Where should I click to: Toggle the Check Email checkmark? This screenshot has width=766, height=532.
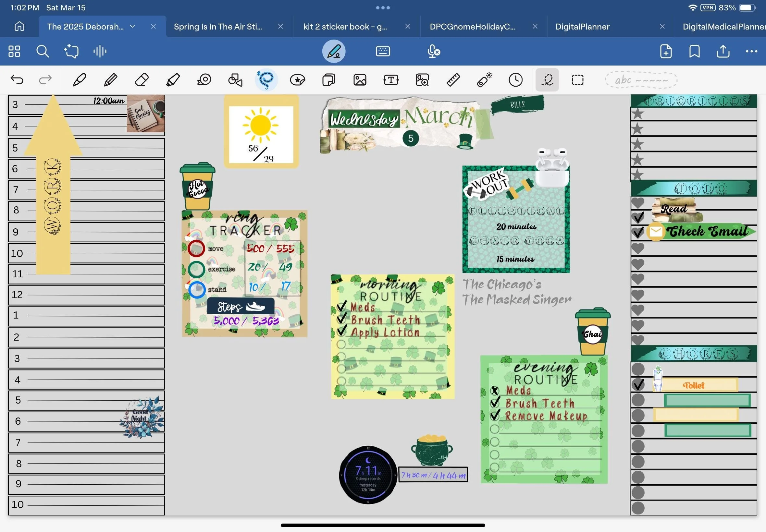[x=638, y=232]
